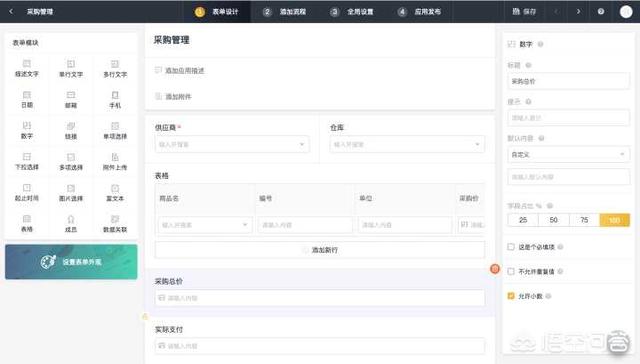Switch to step 1 表单设计 tab
Viewport: 640px width, 364px height.
click(217, 11)
